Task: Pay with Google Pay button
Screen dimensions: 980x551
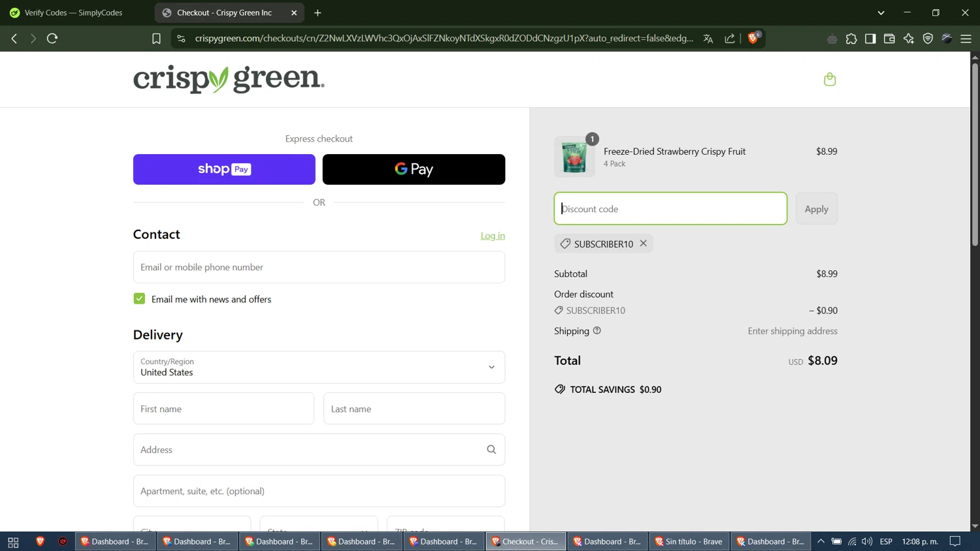Action: 414,169
